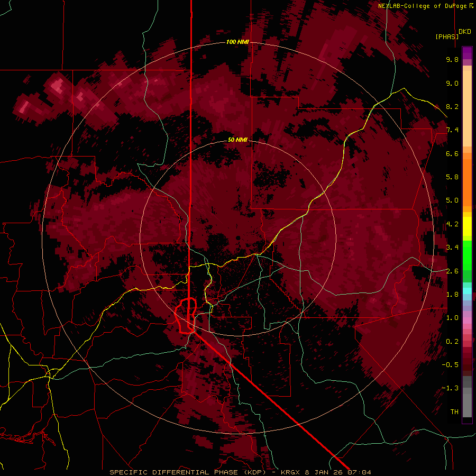Viewport: 476px width, 476px height.
Task: Click the 7.4 scale value
Action: click(x=452, y=130)
